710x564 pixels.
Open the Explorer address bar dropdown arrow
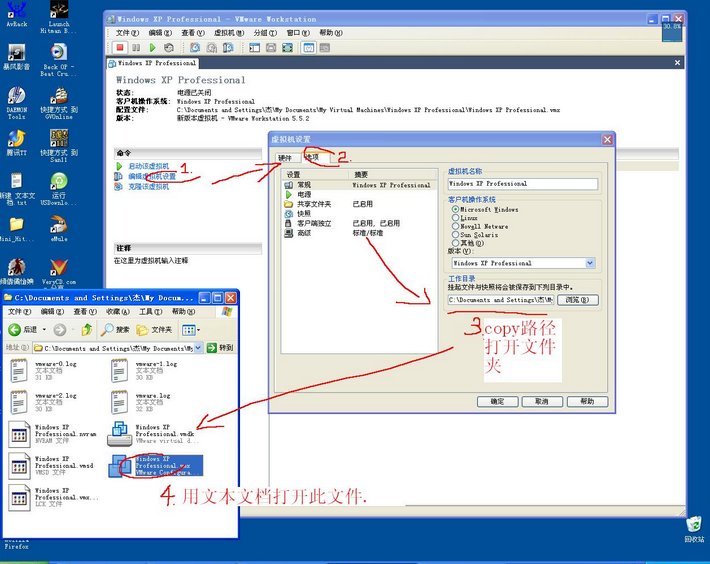click(198, 348)
